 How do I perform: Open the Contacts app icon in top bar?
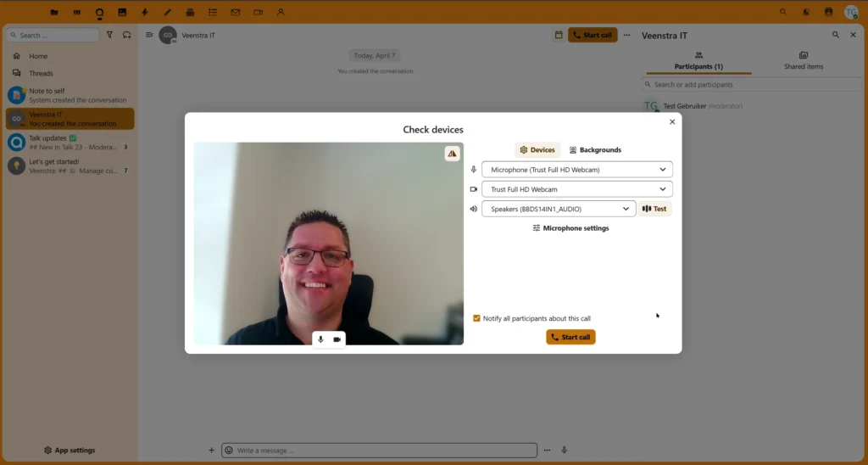point(281,13)
